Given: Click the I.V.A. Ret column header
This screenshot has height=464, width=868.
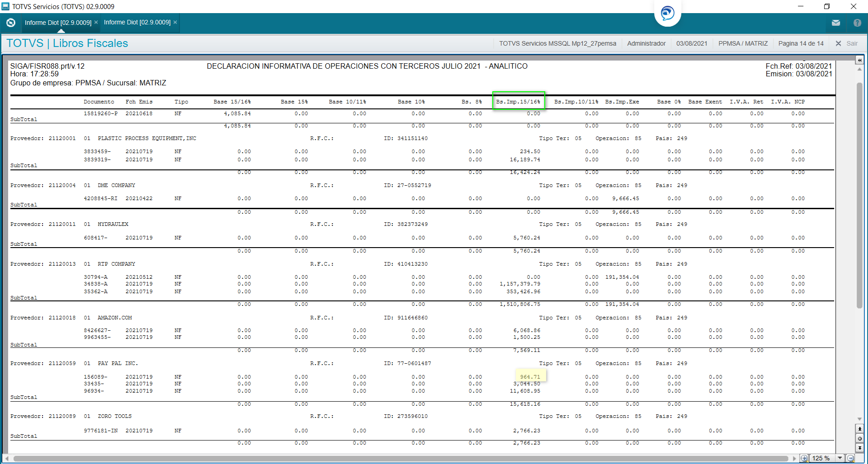Looking at the screenshot, I should pyautogui.click(x=746, y=102).
